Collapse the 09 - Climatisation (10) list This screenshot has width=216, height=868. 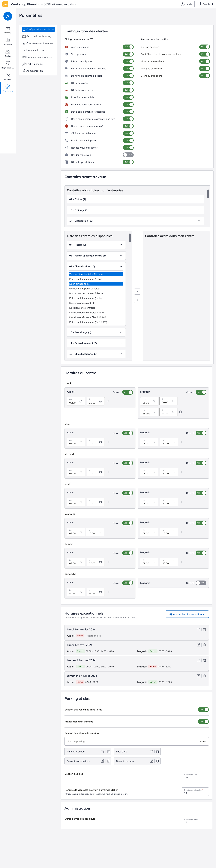point(121,267)
